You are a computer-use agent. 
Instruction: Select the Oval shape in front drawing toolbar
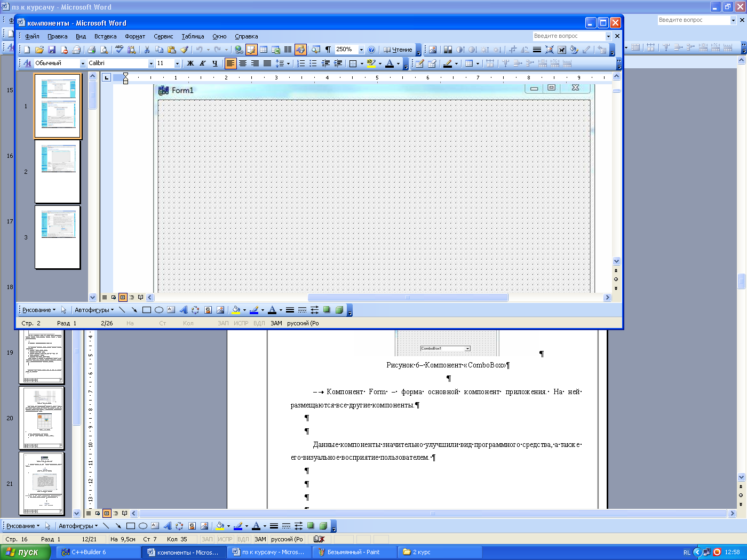(158, 310)
